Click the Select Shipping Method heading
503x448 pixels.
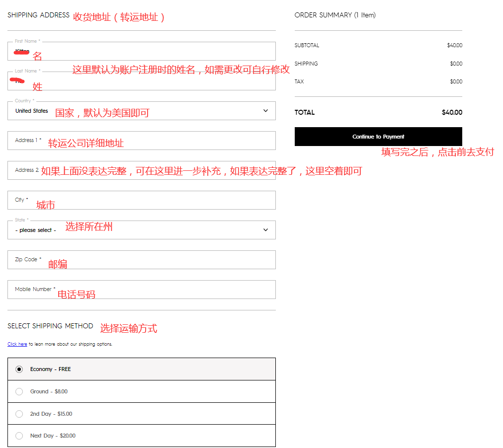click(x=50, y=326)
